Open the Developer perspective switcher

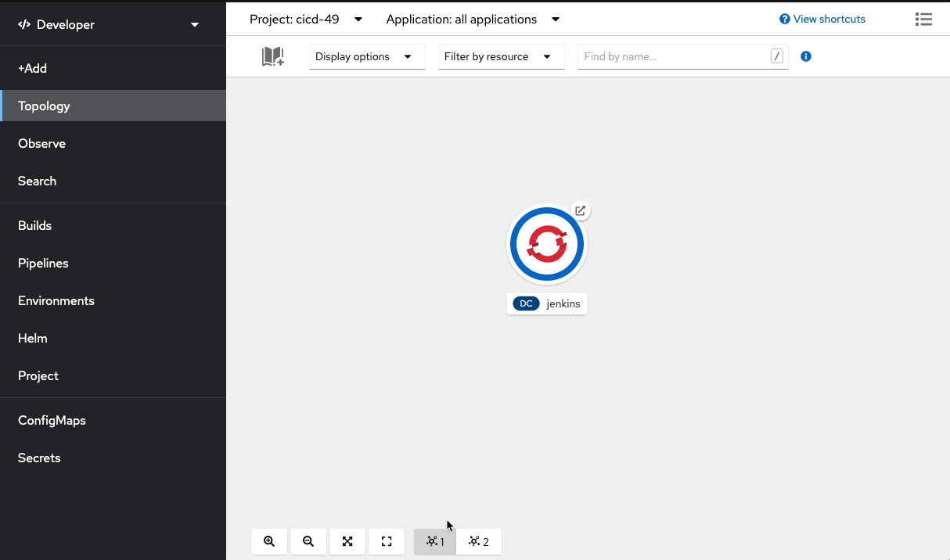tap(108, 24)
